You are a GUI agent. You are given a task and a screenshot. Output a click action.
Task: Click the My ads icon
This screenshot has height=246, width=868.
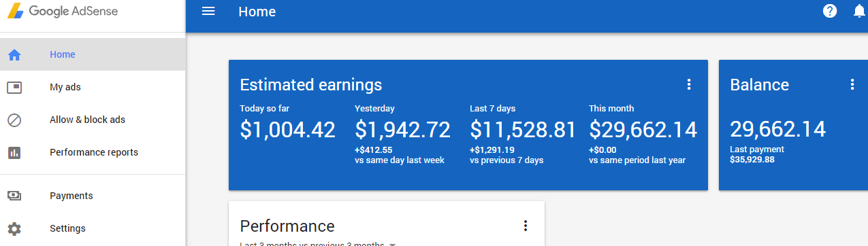(14, 88)
